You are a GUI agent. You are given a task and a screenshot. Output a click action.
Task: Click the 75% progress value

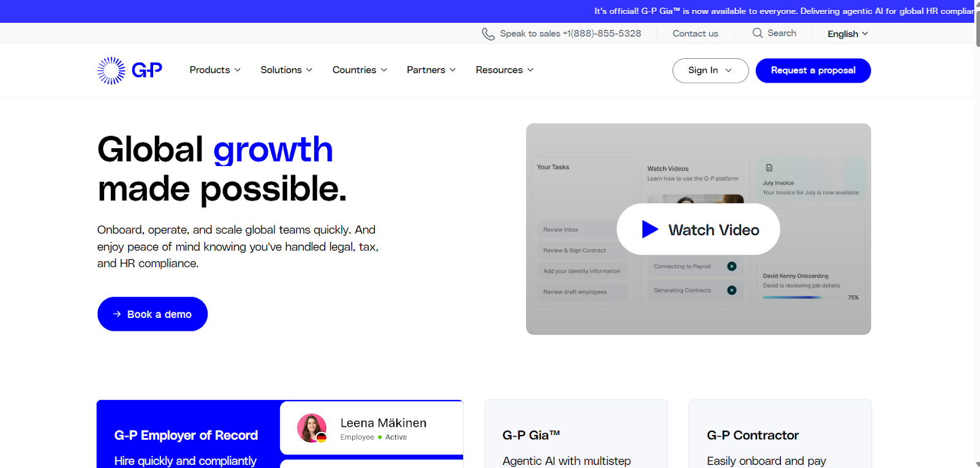[853, 298]
